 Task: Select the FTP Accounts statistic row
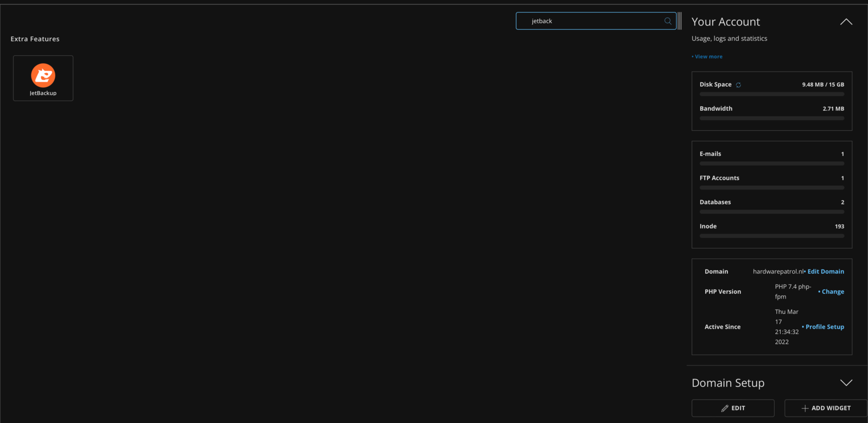(x=771, y=178)
